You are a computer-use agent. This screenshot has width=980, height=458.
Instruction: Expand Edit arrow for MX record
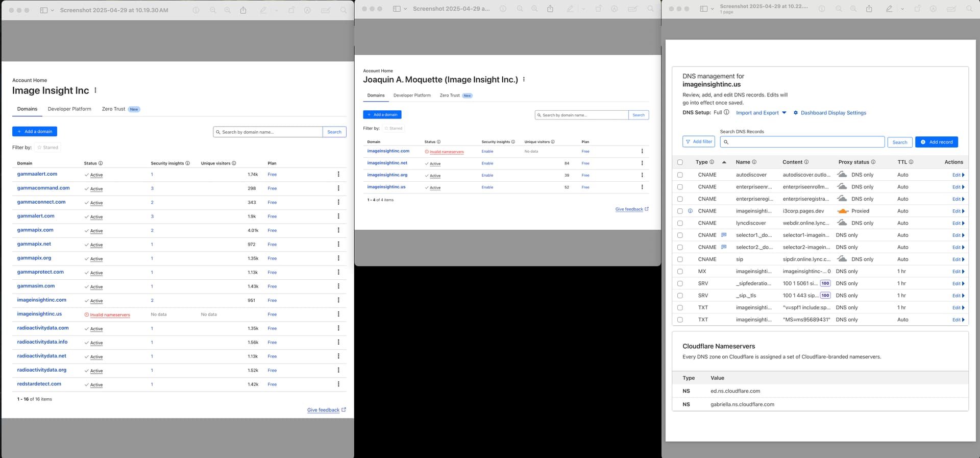(959, 272)
